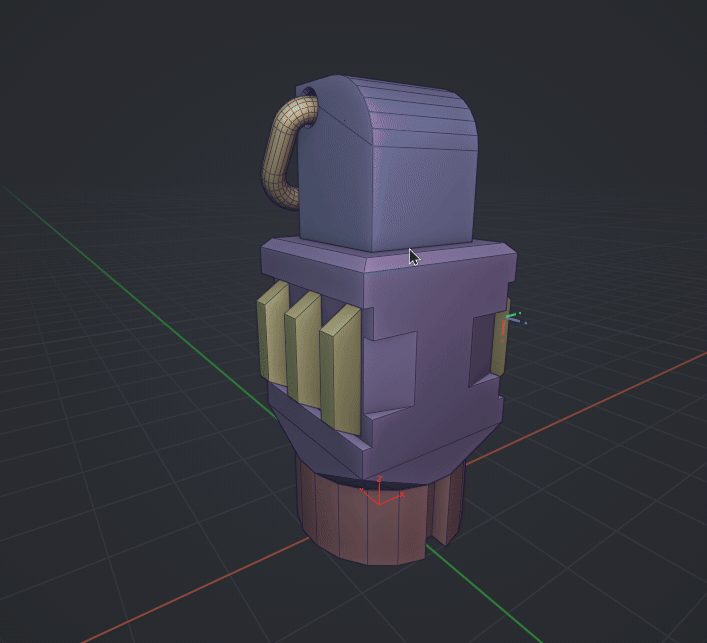The height and width of the screenshot is (643, 707).
Task: Click the hole where the handle enters cap
Action: click(307, 102)
